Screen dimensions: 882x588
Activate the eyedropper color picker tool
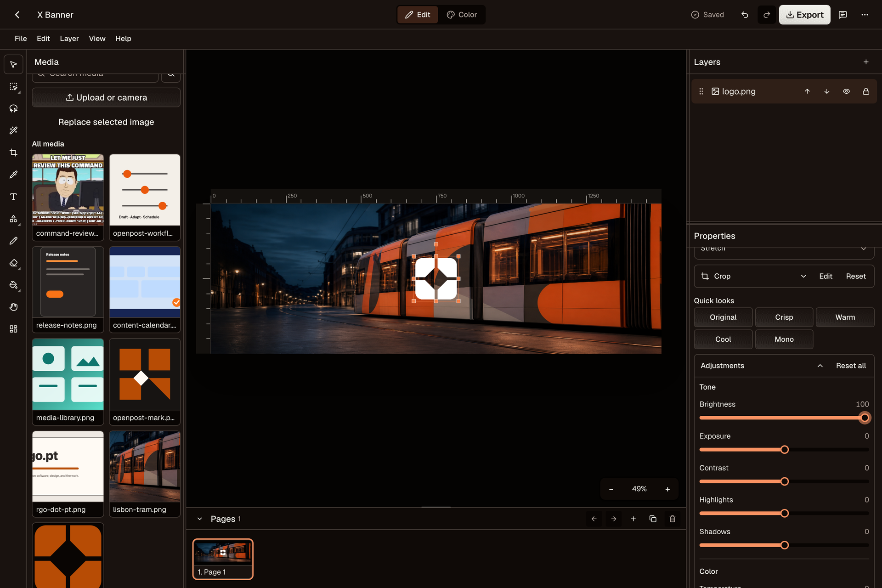point(13,175)
